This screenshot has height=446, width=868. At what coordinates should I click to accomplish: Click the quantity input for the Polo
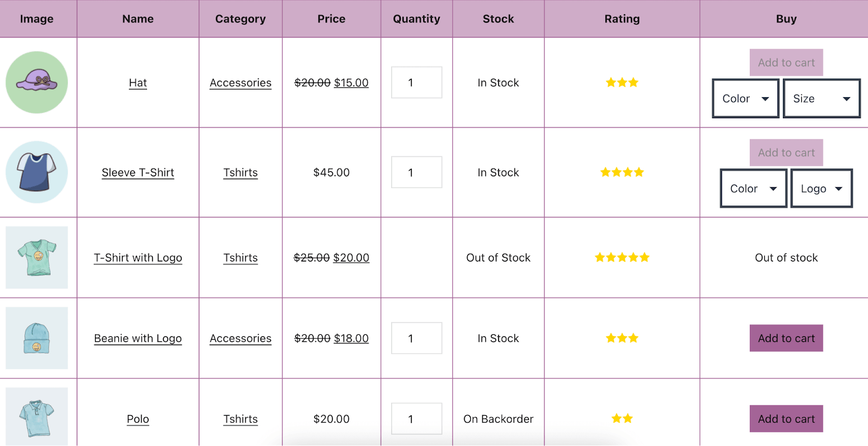[416, 418]
